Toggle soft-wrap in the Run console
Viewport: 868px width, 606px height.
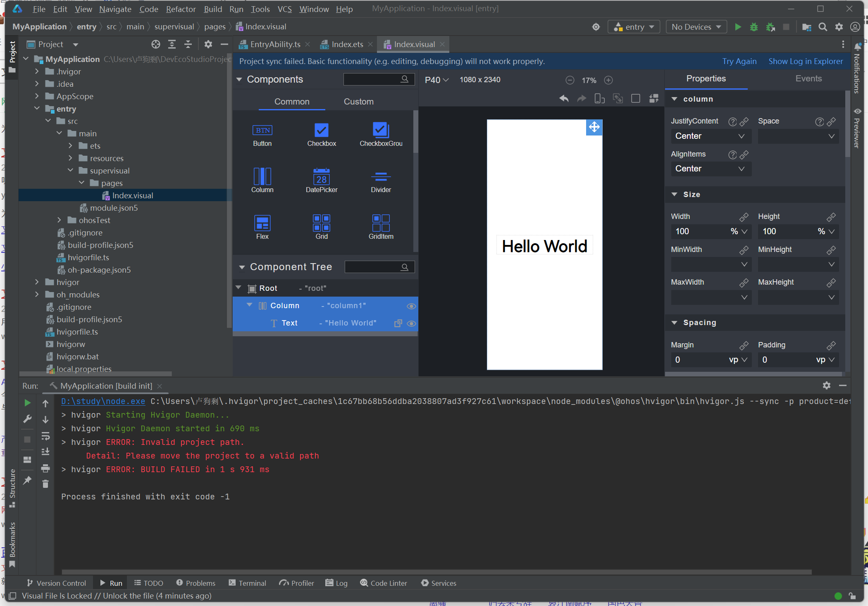45,436
